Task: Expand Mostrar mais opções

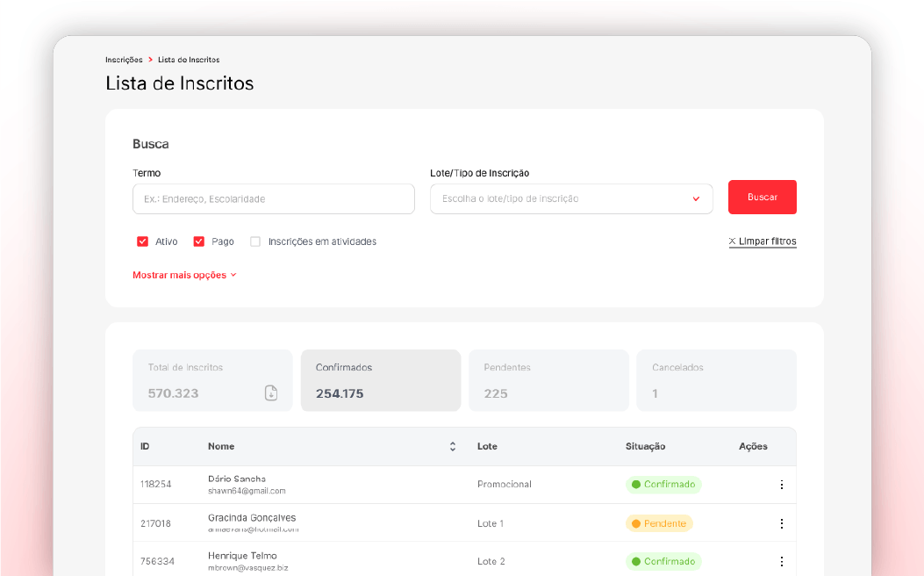Action: point(184,275)
